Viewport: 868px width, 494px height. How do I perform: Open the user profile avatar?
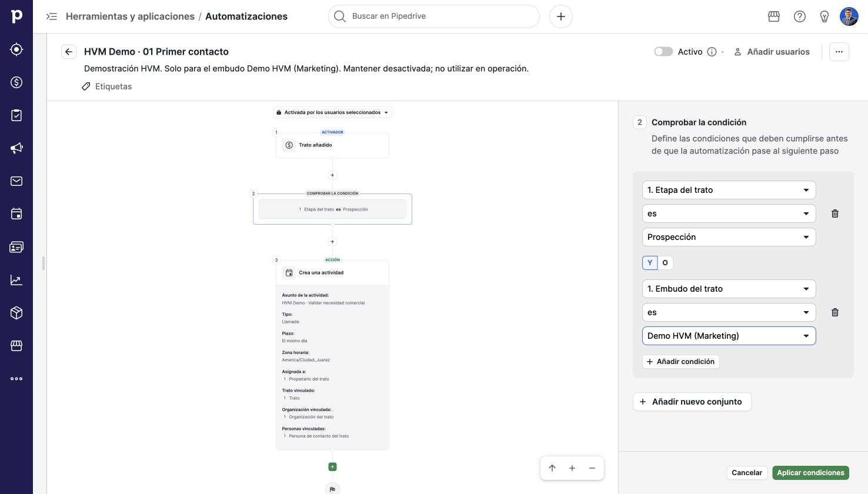[849, 16]
